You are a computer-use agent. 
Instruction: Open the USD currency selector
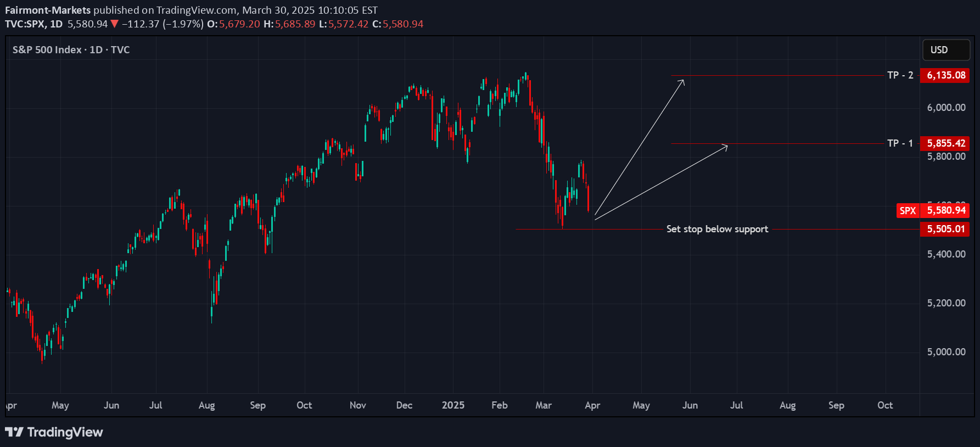click(x=945, y=50)
